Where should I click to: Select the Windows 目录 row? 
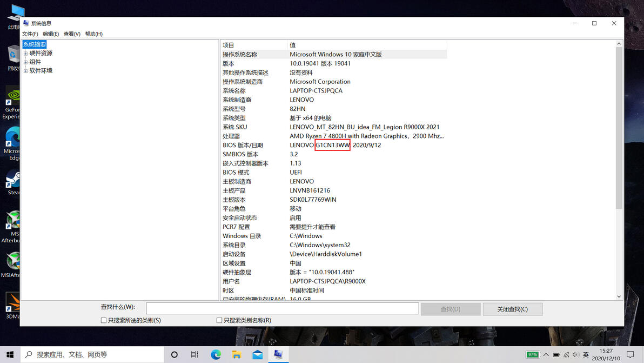point(333,236)
